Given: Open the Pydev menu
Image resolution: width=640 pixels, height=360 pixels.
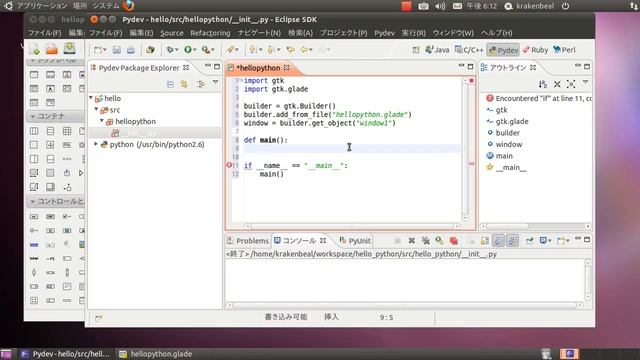Looking at the screenshot, I should click(x=384, y=33).
